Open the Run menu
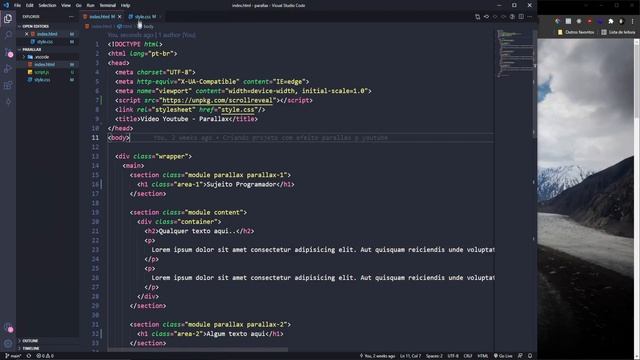The width and height of the screenshot is (640, 360). tap(91, 5)
